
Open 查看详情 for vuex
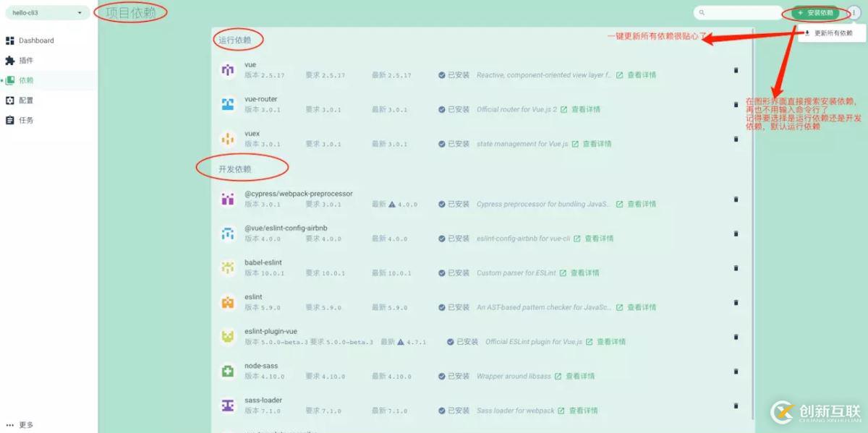[x=591, y=144]
